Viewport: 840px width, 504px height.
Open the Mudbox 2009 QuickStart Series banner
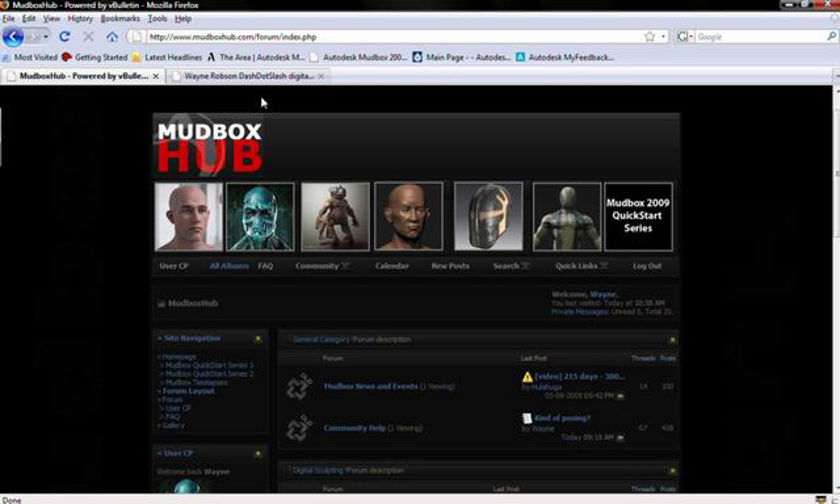click(x=638, y=217)
